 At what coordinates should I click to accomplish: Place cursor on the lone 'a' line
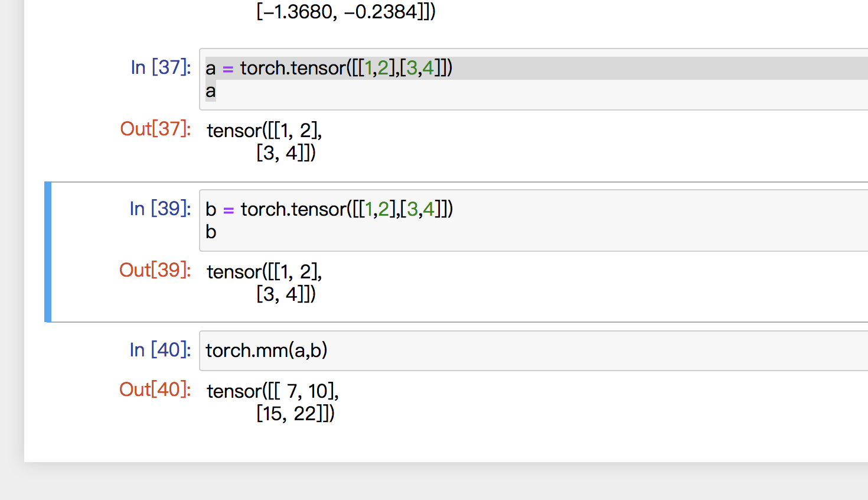pos(211,92)
